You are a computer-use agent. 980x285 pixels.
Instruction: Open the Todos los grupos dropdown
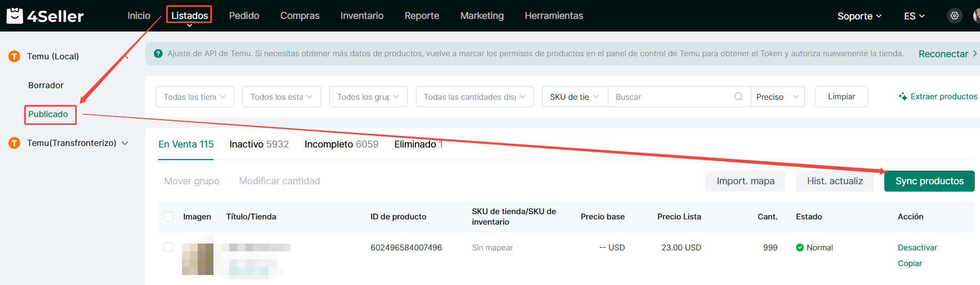[369, 97]
